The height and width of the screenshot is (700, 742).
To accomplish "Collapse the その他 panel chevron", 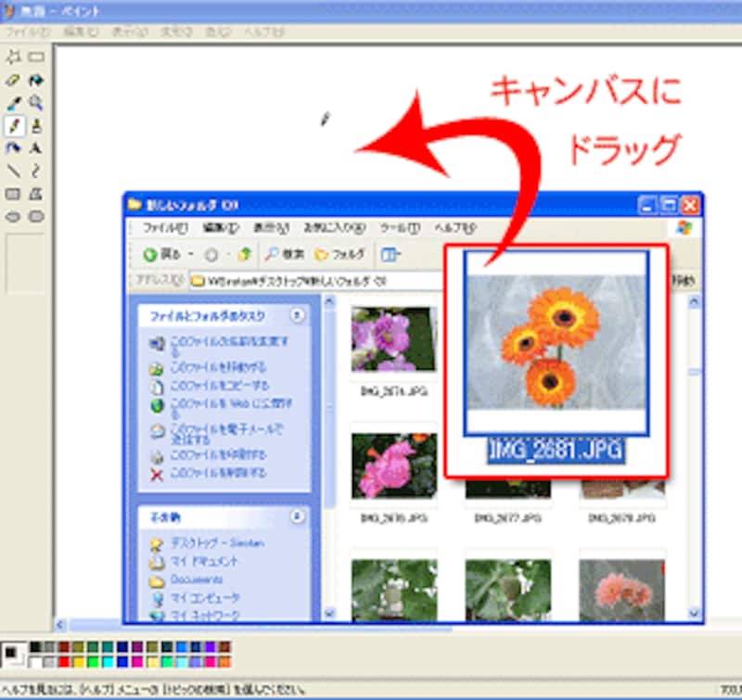I will pos(297,516).
